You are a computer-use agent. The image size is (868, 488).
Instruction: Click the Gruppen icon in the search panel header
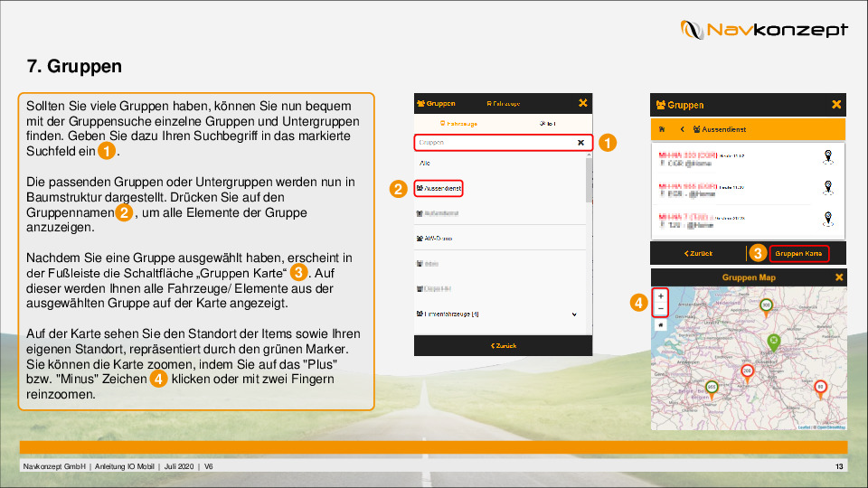(420, 103)
